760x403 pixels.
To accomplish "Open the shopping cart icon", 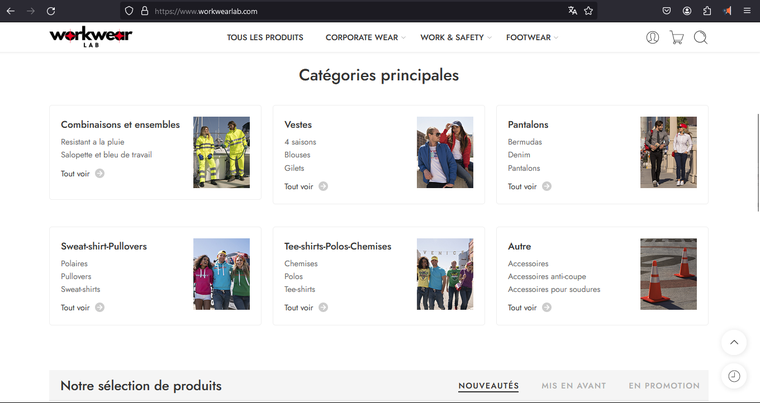I will 677,37.
